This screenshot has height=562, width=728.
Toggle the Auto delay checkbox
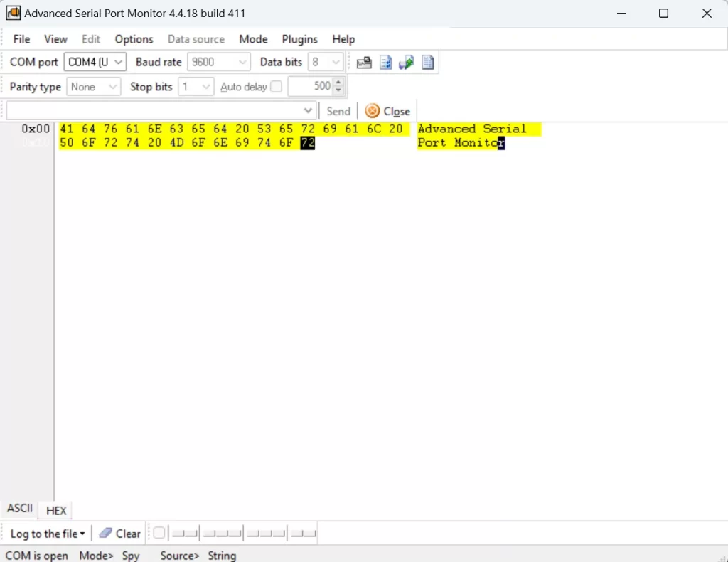tap(276, 87)
